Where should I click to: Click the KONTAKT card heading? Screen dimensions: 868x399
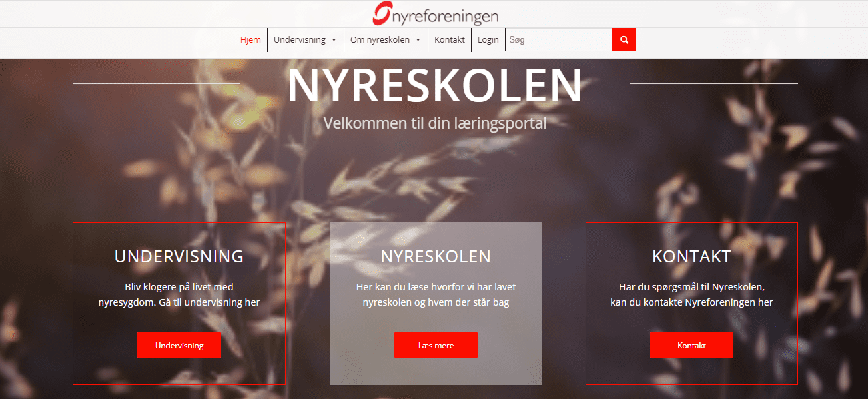coord(691,256)
